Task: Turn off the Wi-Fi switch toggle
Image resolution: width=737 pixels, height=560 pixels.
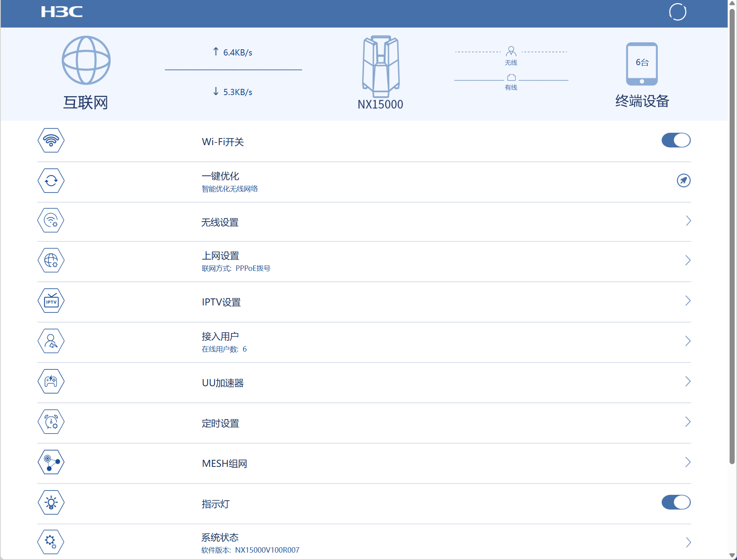Action: coord(676,140)
